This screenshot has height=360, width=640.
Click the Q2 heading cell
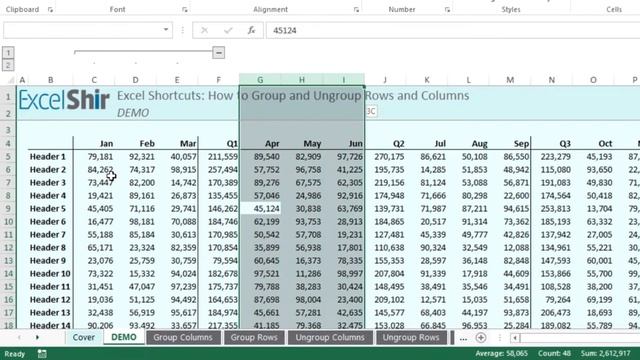pyautogui.click(x=385, y=144)
